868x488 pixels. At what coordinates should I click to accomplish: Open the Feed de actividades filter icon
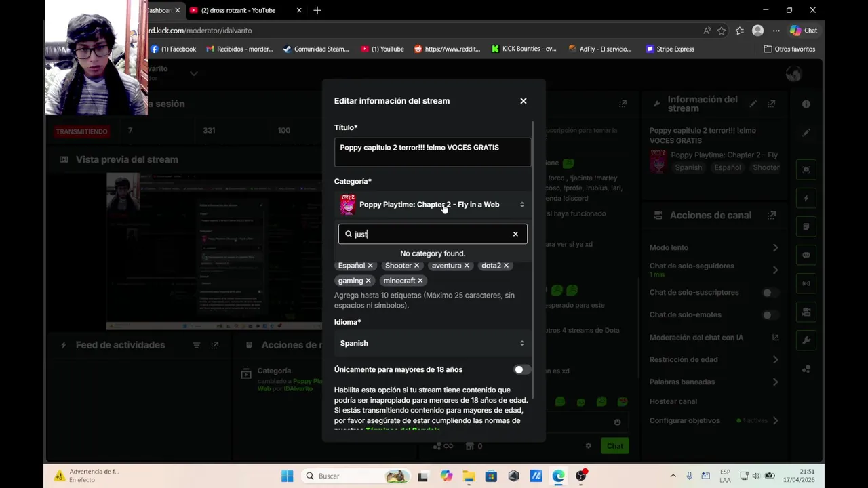(x=197, y=346)
